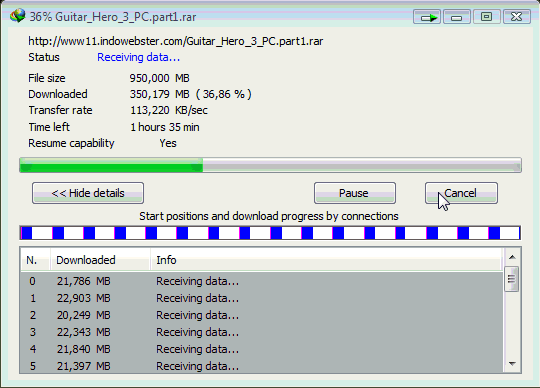Cancel the download
540x388 pixels.
tap(461, 193)
